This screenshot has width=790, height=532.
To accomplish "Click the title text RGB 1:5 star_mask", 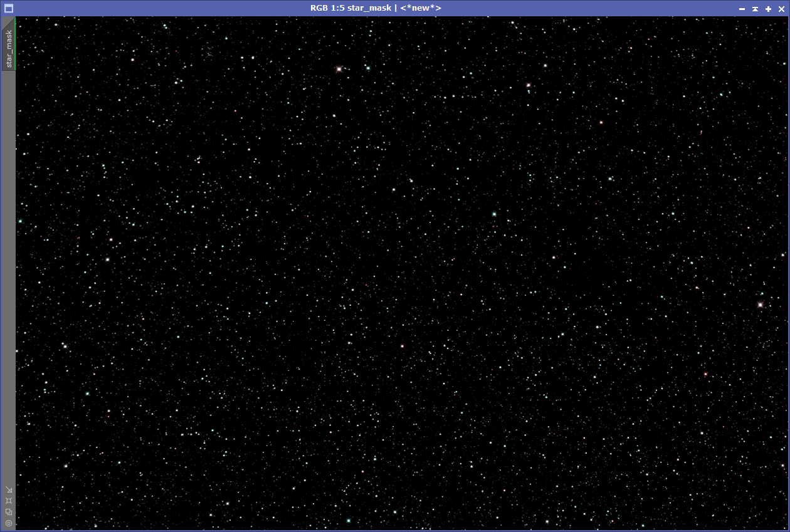I will click(351, 8).
